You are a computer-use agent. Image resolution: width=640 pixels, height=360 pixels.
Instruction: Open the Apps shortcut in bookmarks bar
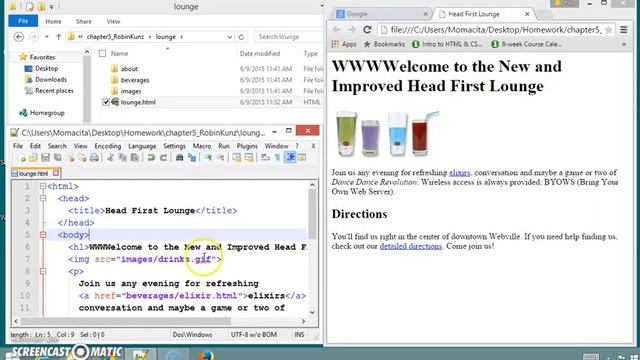[344, 44]
